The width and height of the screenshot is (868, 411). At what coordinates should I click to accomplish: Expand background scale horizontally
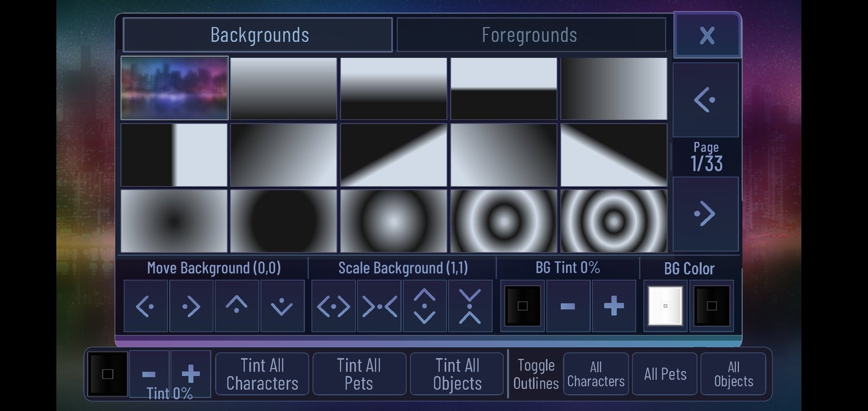(x=333, y=306)
